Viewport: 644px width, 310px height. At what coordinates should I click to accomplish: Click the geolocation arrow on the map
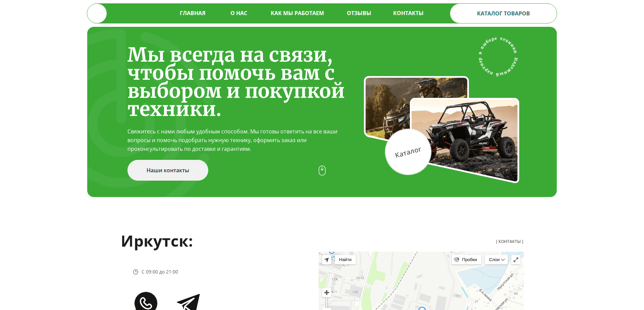[327, 260]
